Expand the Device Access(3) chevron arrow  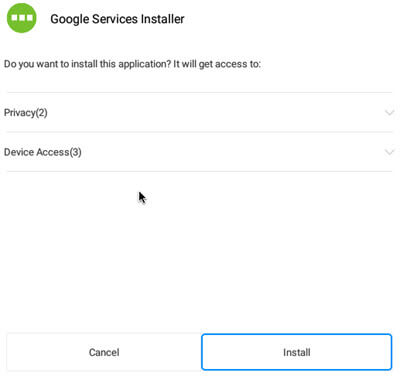389,152
